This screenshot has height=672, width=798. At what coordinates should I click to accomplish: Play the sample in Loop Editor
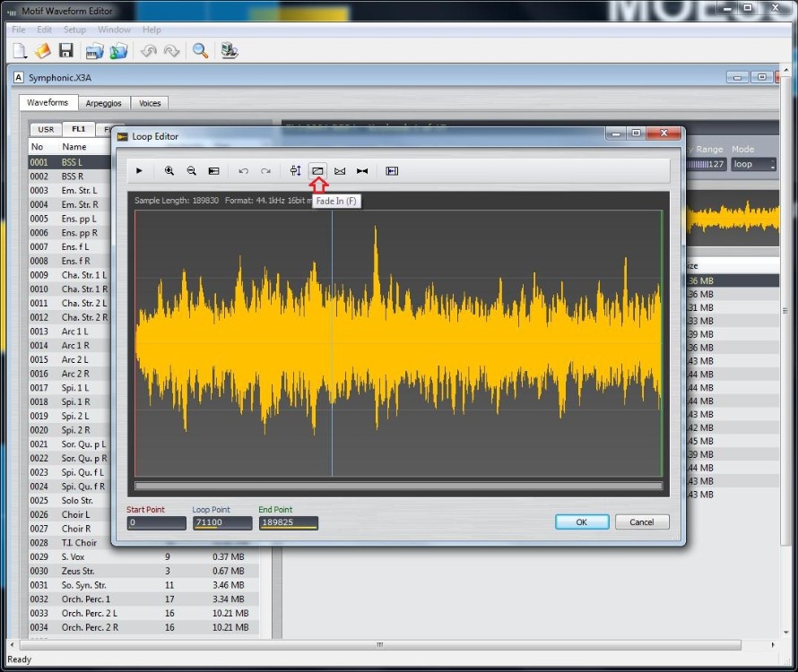139,171
